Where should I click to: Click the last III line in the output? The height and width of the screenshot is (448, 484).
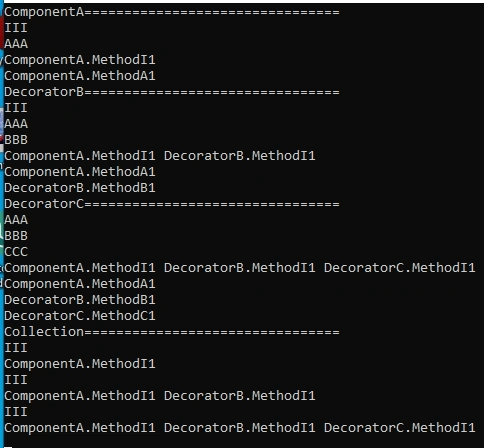[16, 412]
